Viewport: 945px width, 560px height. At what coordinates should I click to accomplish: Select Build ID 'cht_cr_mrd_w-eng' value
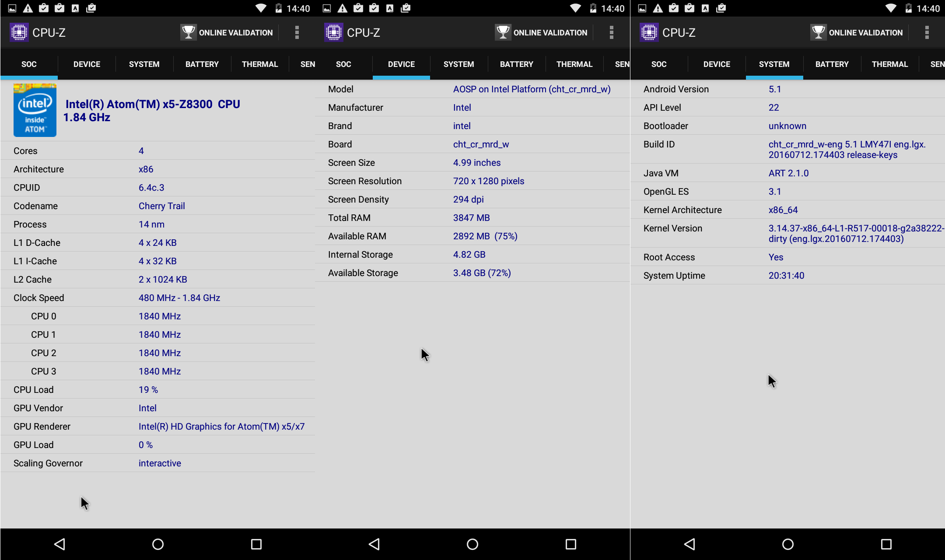tap(847, 150)
